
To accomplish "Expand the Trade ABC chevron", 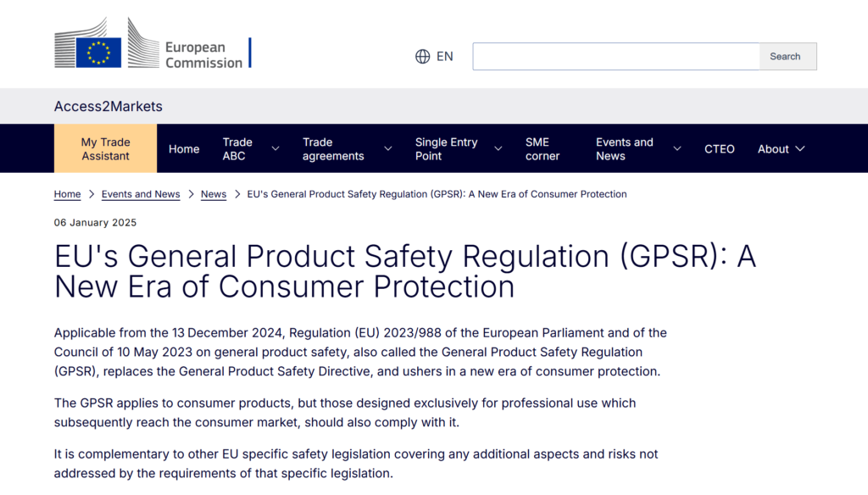I will tap(275, 149).
